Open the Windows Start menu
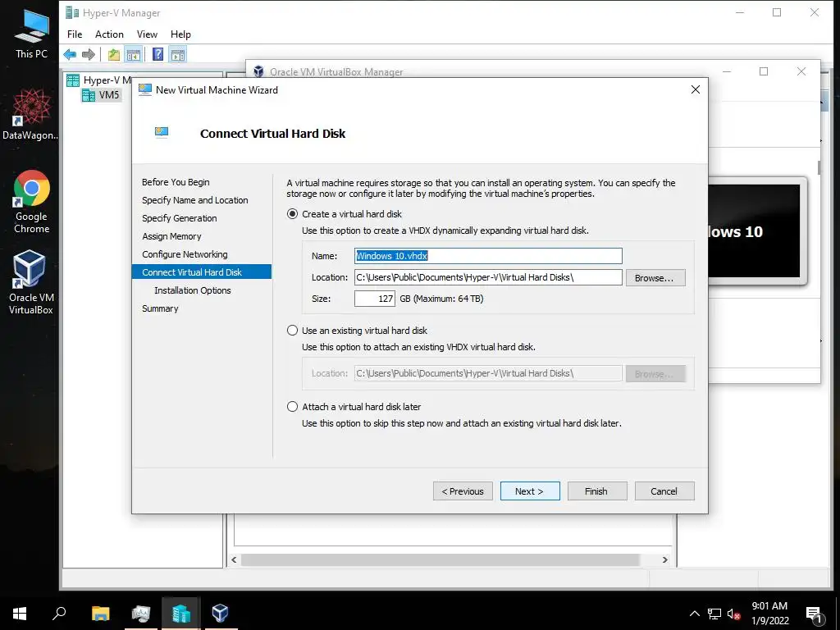The width and height of the screenshot is (840, 630). click(x=20, y=614)
